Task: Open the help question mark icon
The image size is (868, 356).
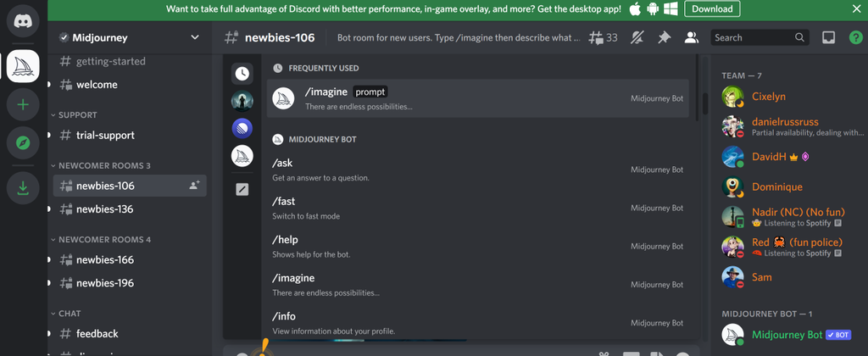Action: tap(855, 37)
